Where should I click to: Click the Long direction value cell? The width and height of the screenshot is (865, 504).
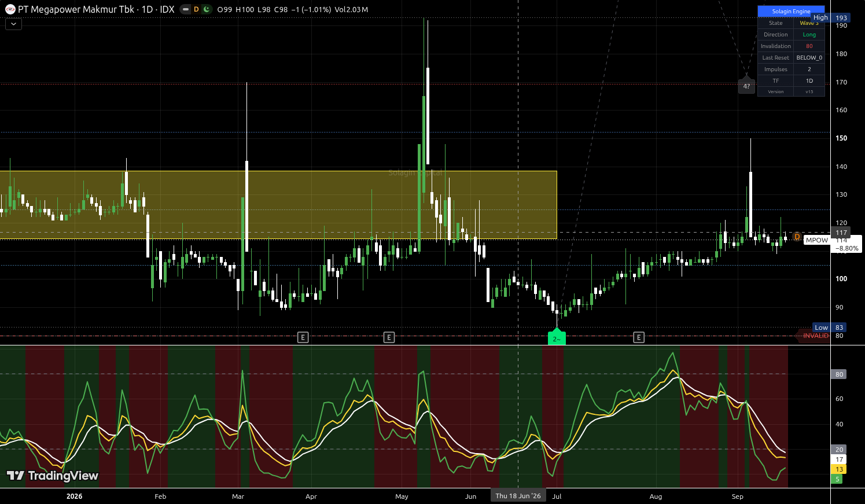click(x=809, y=35)
